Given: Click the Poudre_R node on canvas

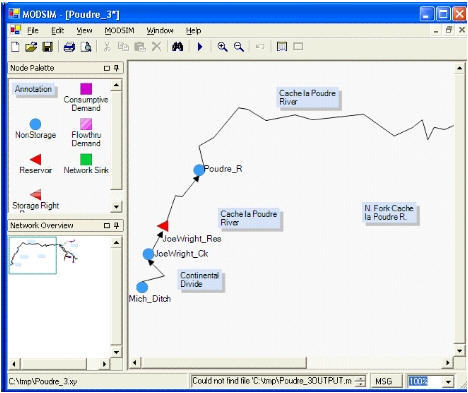Looking at the screenshot, I should point(199,170).
